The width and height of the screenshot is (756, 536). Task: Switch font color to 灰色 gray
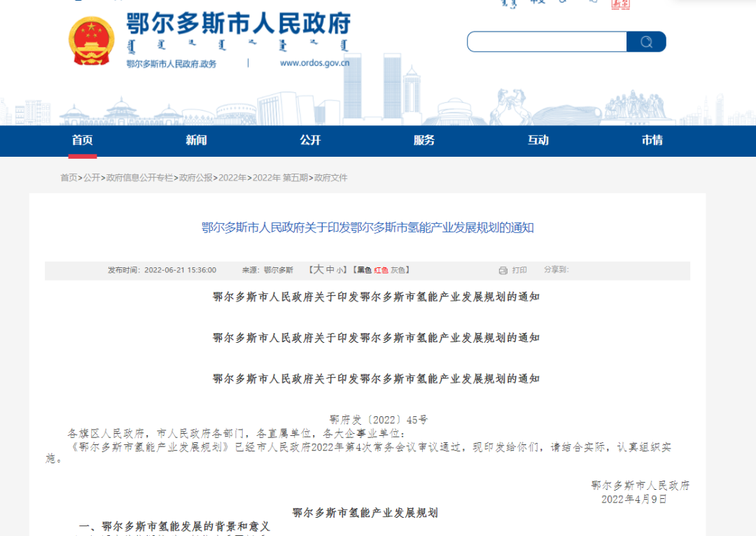(397, 270)
